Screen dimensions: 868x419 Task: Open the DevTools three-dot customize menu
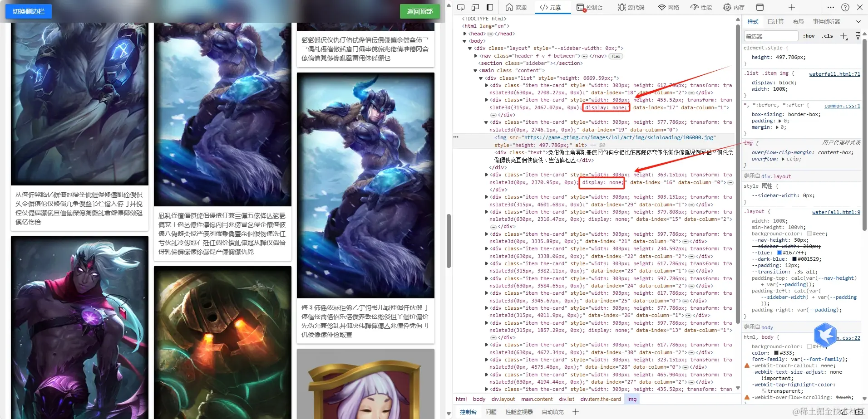pyautogui.click(x=831, y=7)
